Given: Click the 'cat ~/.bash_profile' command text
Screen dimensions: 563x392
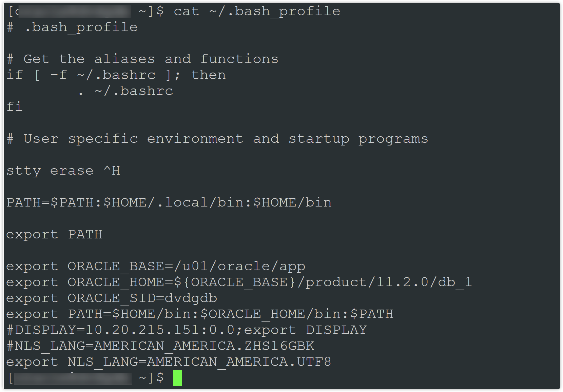Looking at the screenshot, I should coord(257,12).
